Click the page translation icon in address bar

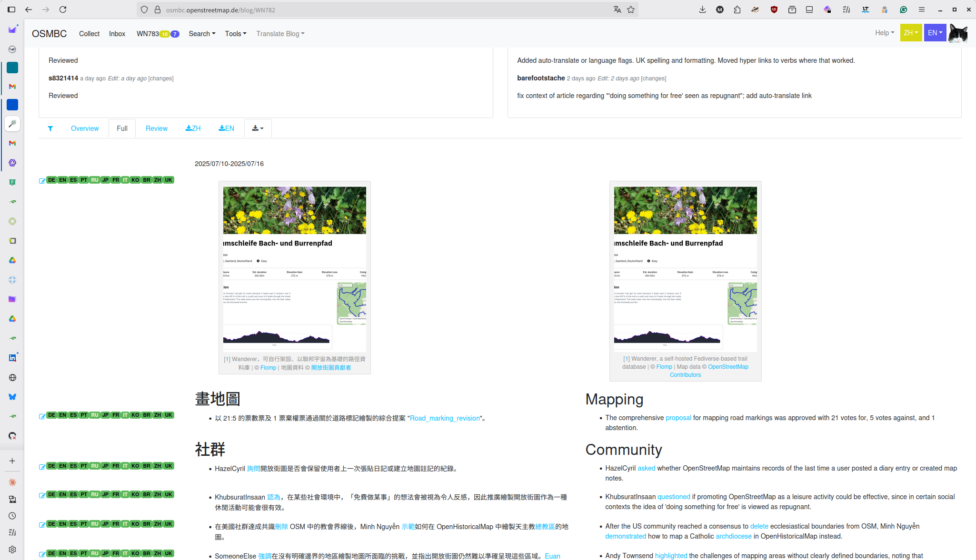(617, 10)
